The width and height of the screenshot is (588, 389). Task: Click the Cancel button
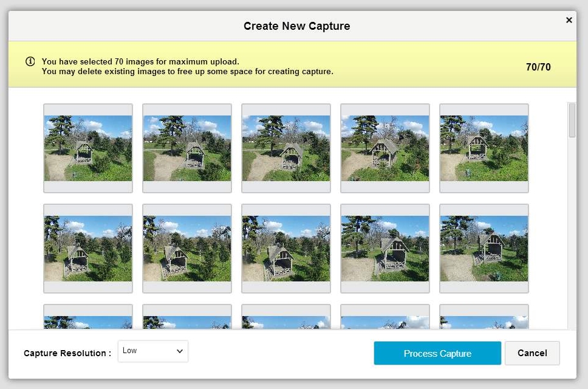532,353
